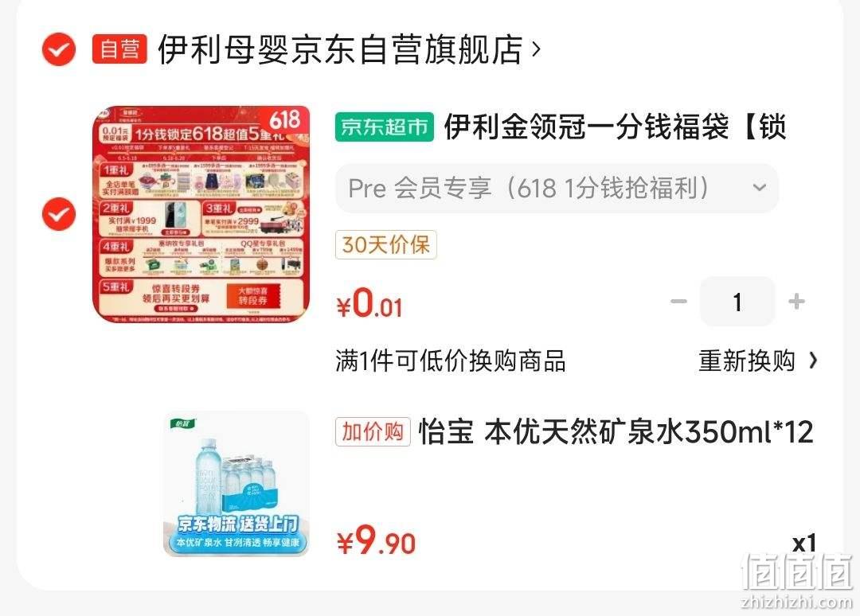This screenshot has height=616, width=860.
Task: Decrease quantity with the minus button
Action: [678, 302]
